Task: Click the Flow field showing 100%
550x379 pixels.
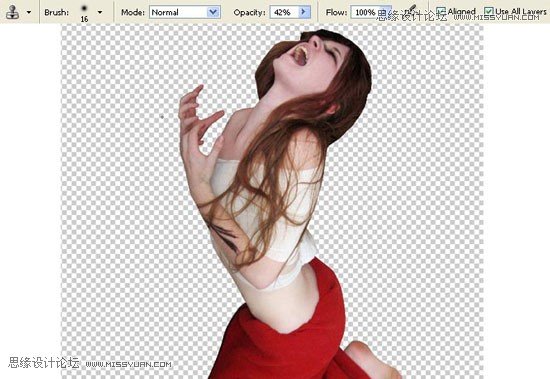Action: [x=365, y=12]
